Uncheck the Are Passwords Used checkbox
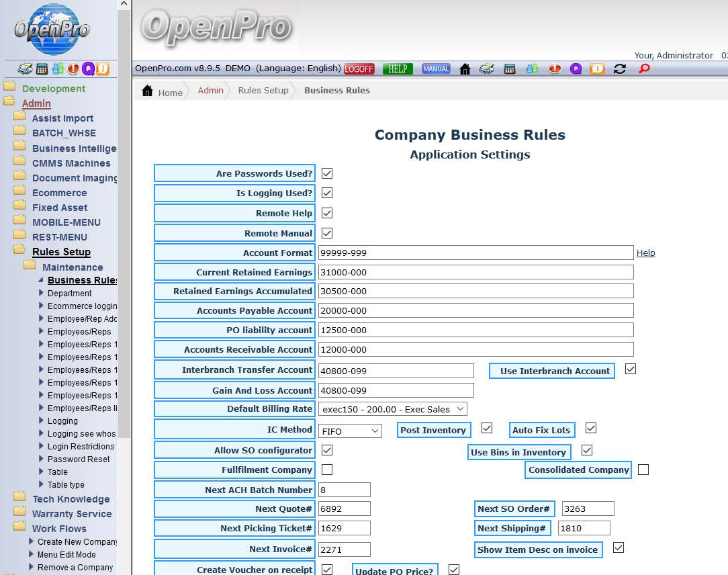The height and width of the screenshot is (575, 728). (x=327, y=173)
